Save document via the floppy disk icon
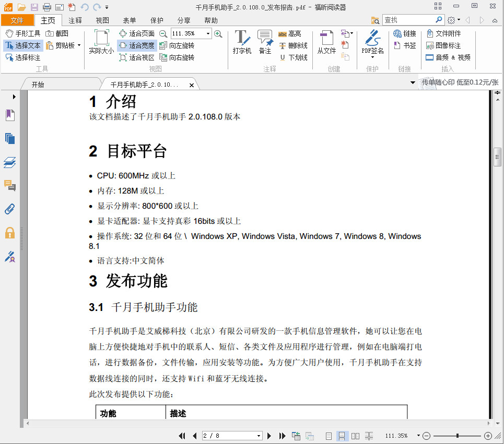Viewport: 504px width, 444px height. click(34, 7)
